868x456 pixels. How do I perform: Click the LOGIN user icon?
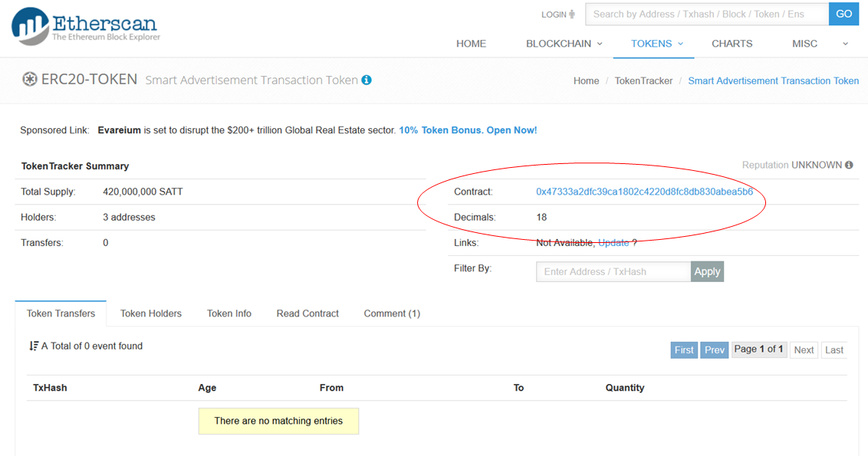572,15
